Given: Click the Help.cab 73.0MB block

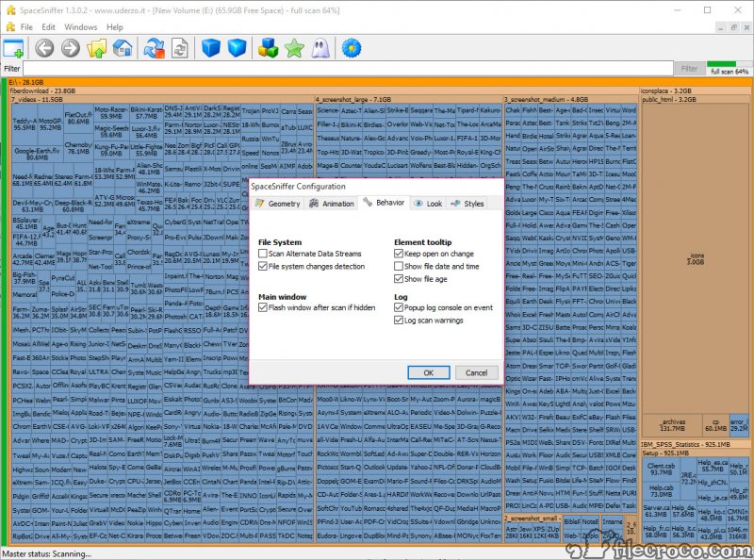Looking at the screenshot, I should coord(661,491).
